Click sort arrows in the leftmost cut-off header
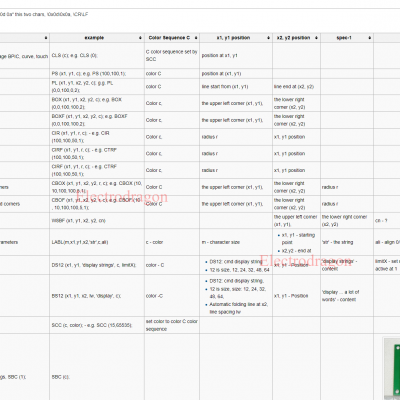This screenshot has width=400, height=400. click(x=46, y=38)
